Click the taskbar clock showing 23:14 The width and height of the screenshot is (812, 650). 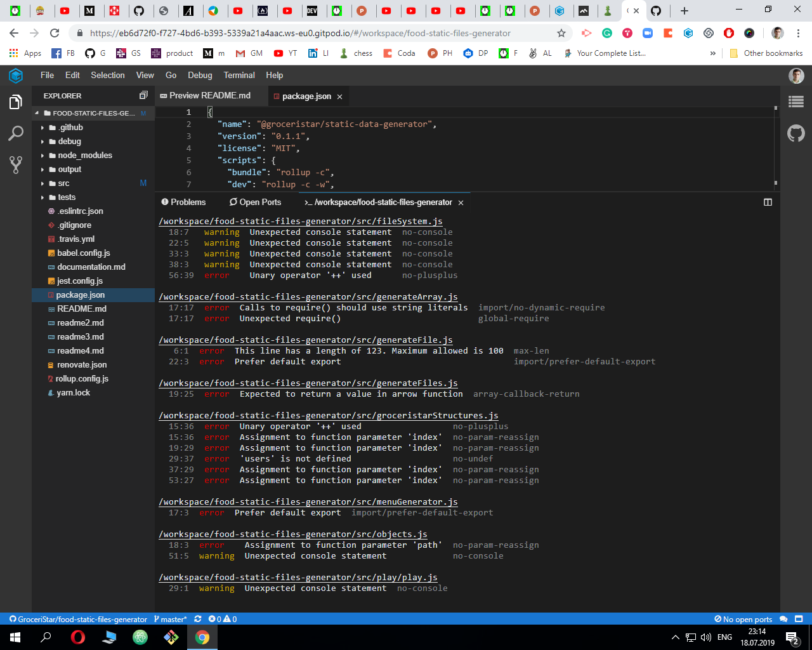coord(757,637)
